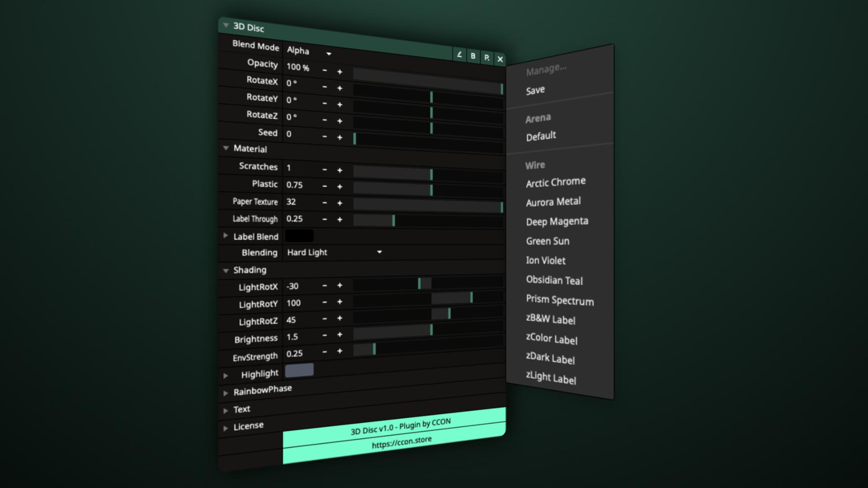Select the zLight Label preset
Screen dimensions: 868x488
pyautogui.click(x=551, y=378)
